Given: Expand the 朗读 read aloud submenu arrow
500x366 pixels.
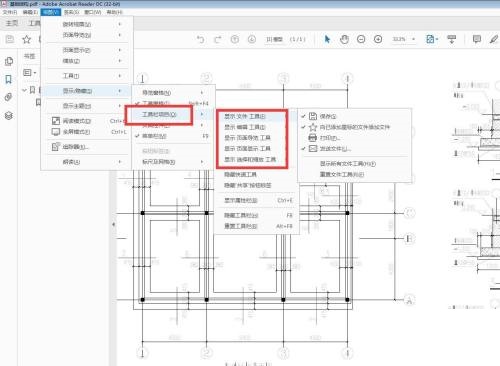Looking at the screenshot, I should [x=120, y=162].
